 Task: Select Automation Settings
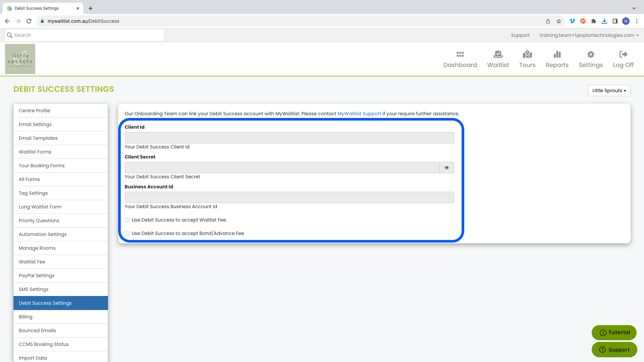(61, 234)
